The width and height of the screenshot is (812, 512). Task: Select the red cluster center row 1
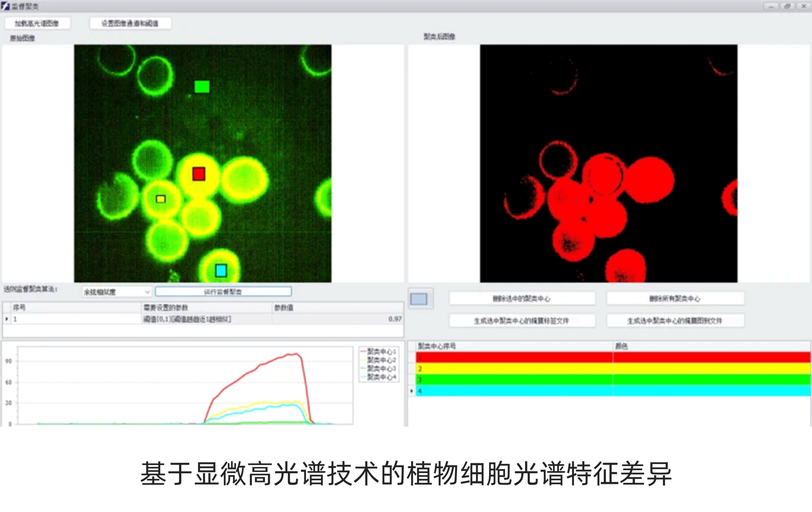pos(513,357)
